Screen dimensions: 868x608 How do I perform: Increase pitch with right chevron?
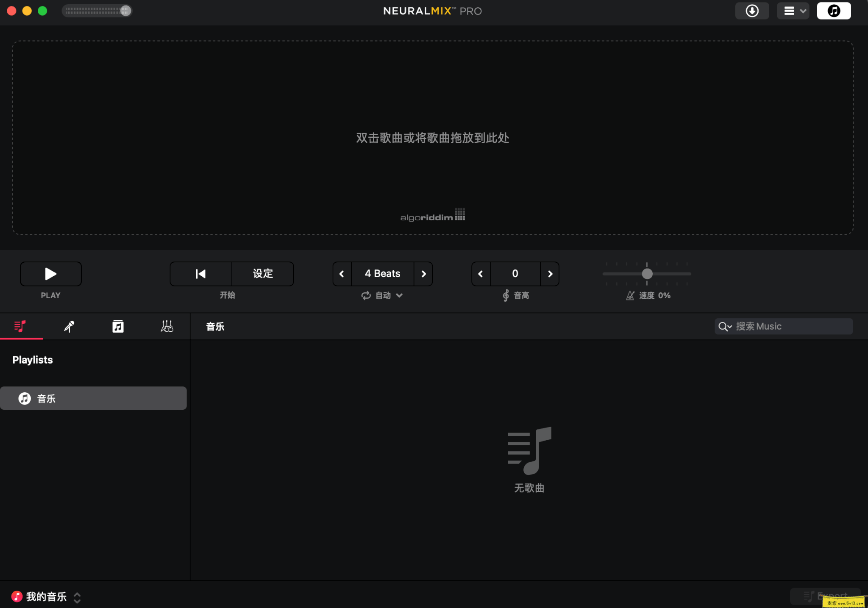tap(550, 273)
